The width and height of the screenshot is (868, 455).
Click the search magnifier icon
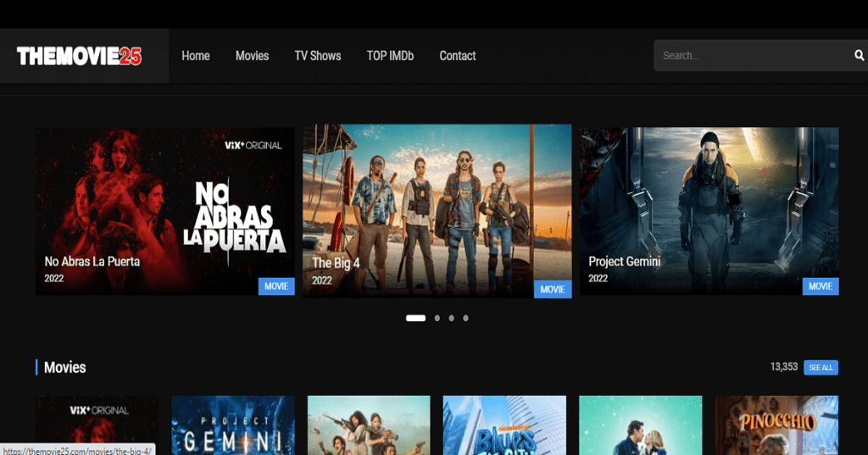click(x=859, y=55)
